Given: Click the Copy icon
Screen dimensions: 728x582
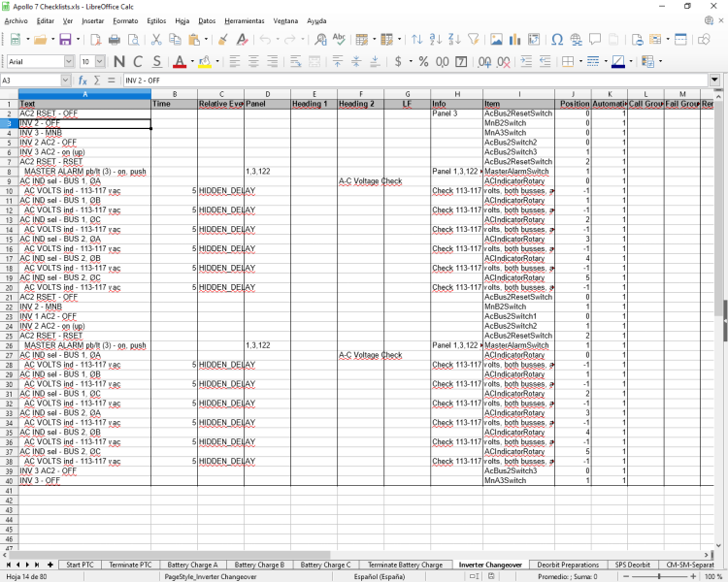Looking at the screenshot, I should [x=175, y=40].
